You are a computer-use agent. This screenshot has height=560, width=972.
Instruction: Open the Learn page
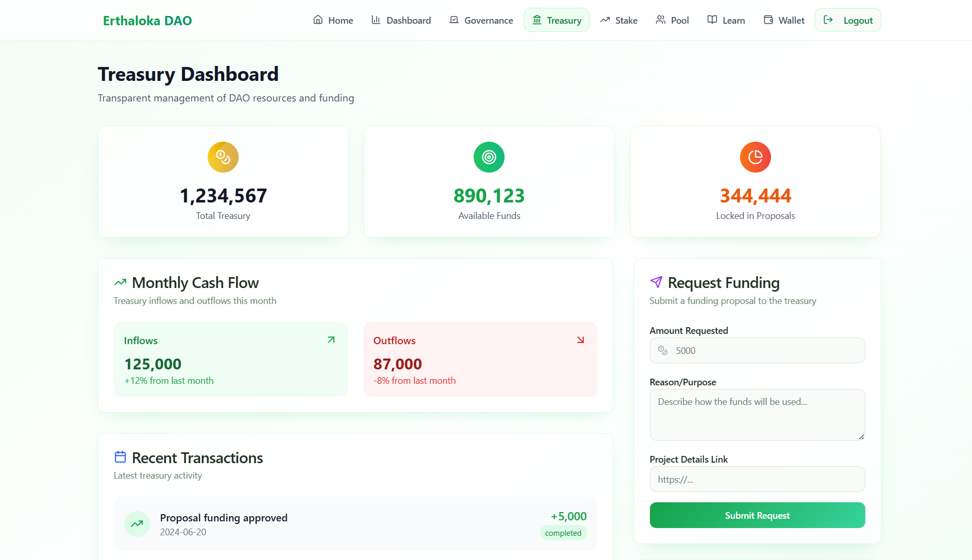726,20
